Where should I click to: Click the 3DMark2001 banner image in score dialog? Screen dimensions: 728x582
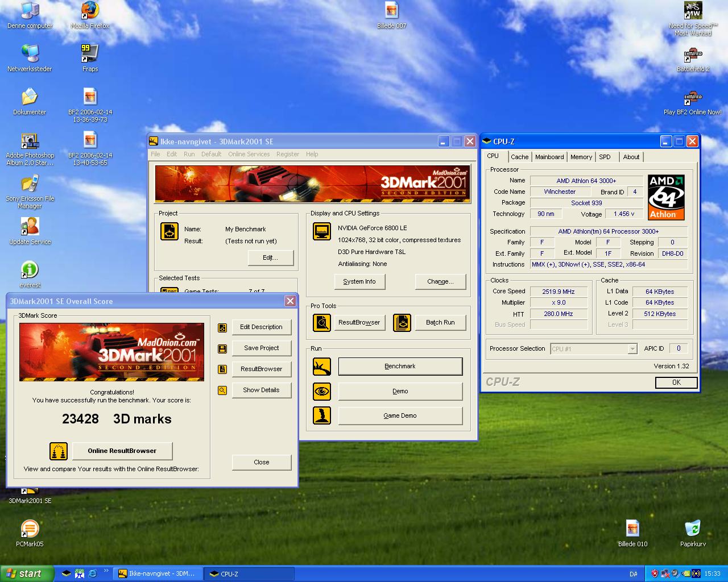click(x=111, y=352)
